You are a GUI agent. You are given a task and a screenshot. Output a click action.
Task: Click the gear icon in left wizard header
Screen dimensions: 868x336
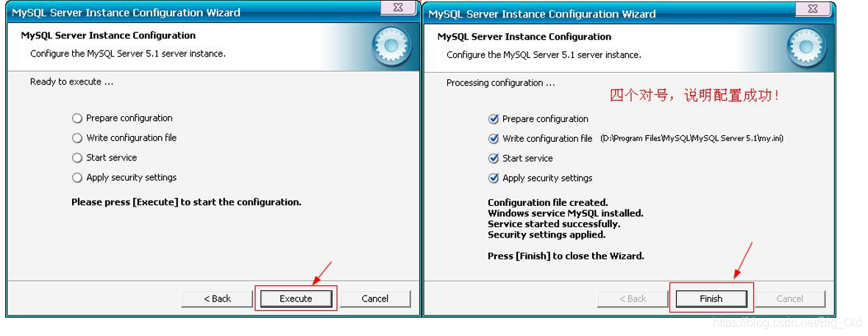click(x=391, y=47)
